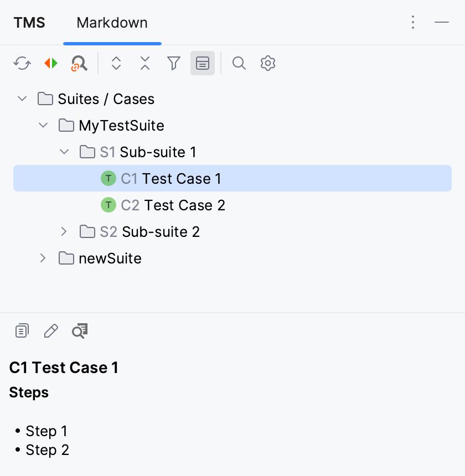This screenshot has height=476, width=465.
Task: Toggle the preview panel visibility
Action: tap(202, 63)
